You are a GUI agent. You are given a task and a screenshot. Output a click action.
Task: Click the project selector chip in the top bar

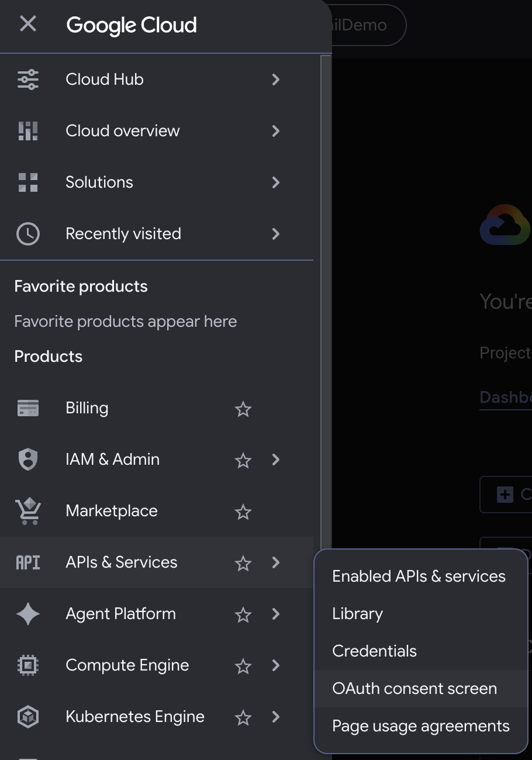(x=368, y=25)
